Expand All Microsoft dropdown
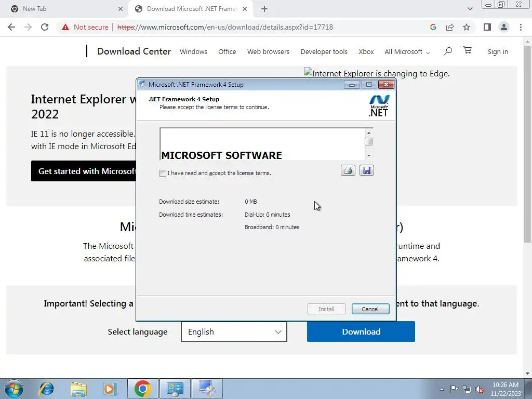 [x=407, y=51]
